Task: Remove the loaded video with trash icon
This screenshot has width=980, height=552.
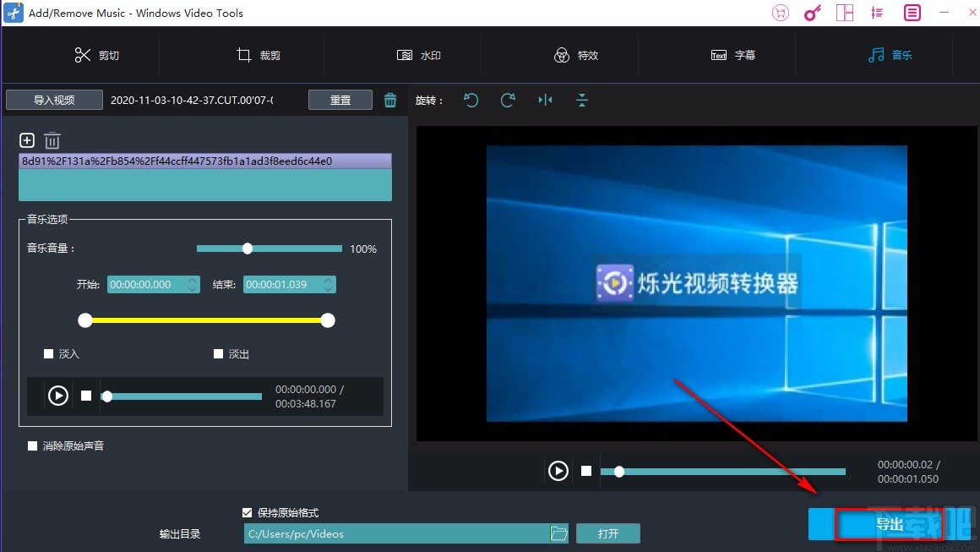Action: tap(389, 99)
